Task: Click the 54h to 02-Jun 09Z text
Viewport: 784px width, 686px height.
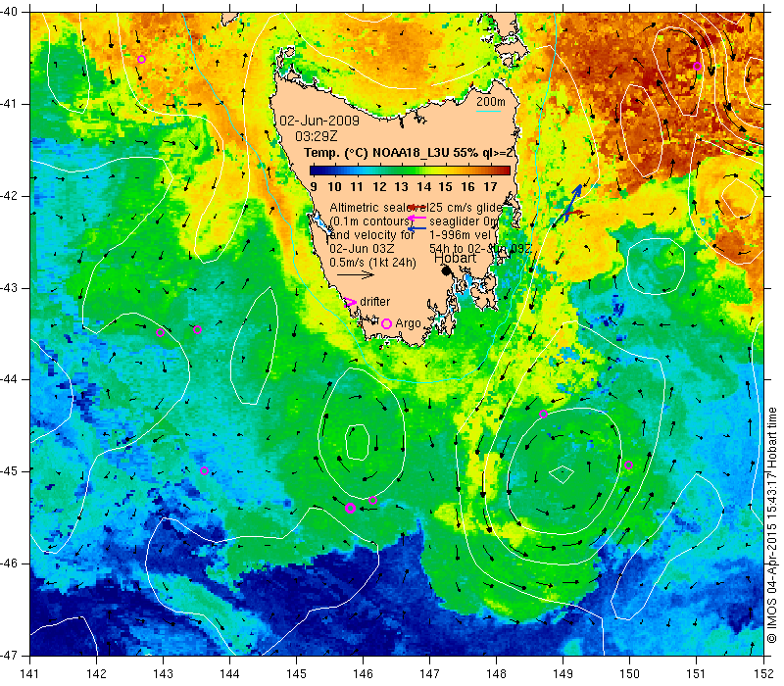Action: click(480, 249)
